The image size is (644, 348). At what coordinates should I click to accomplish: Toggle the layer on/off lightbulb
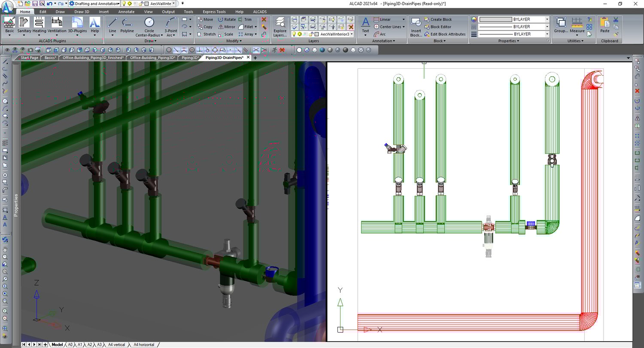(295, 34)
